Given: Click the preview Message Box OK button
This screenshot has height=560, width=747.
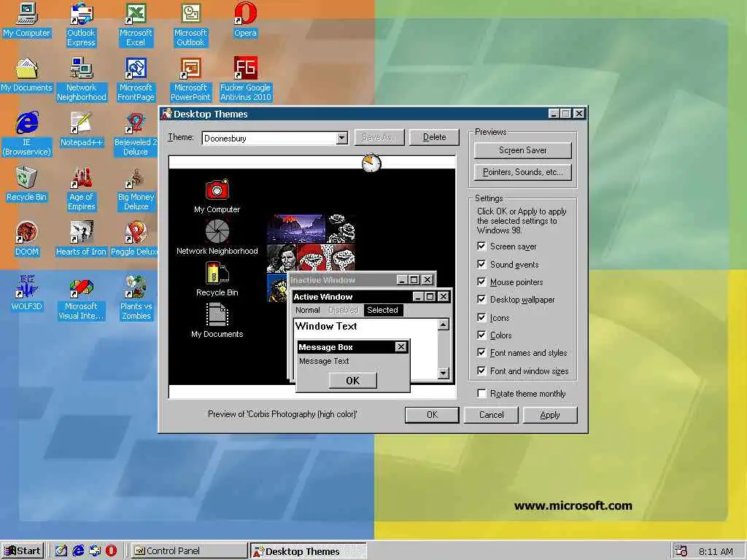Looking at the screenshot, I should (x=352, y=381).
